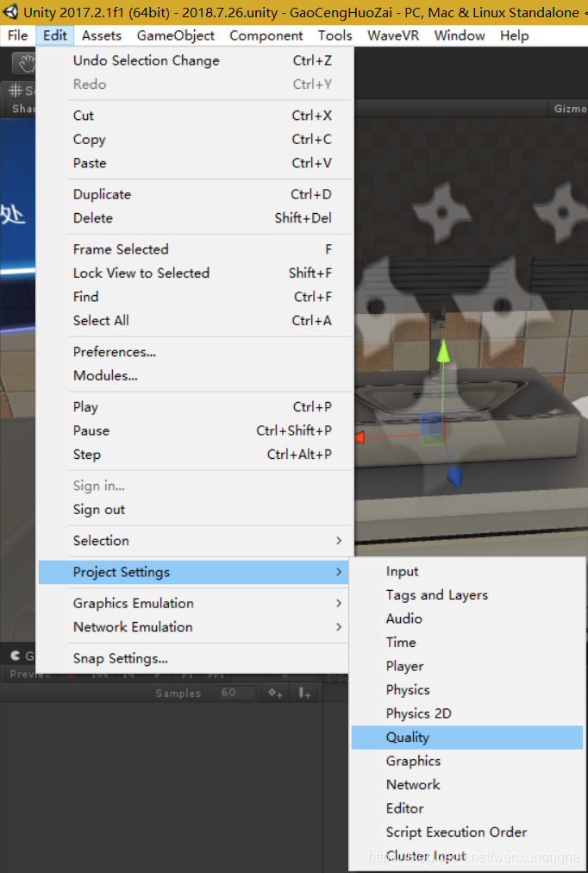
Task: Choose Undo Selection Change
Action: point(194,60)
